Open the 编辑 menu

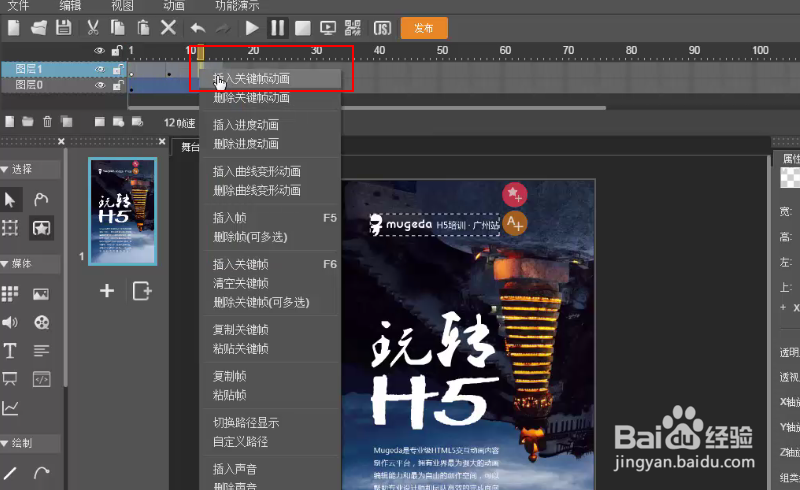[x=70, y=6]
